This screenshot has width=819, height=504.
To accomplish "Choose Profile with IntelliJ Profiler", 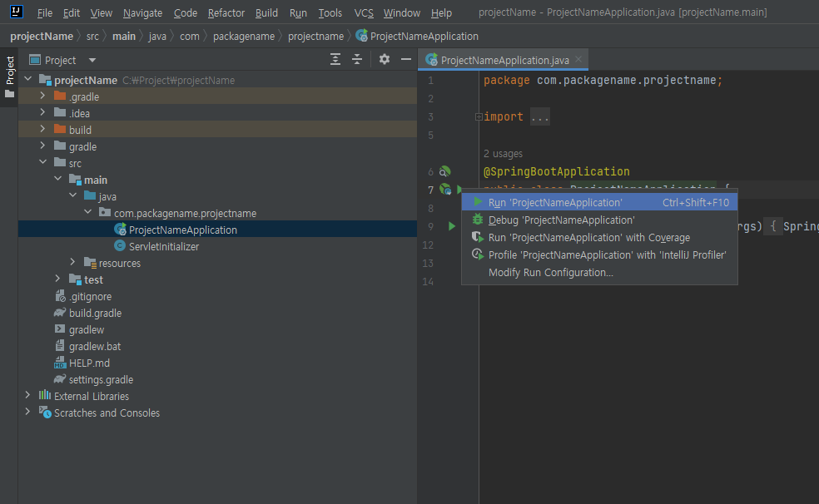I will [599, 255].
